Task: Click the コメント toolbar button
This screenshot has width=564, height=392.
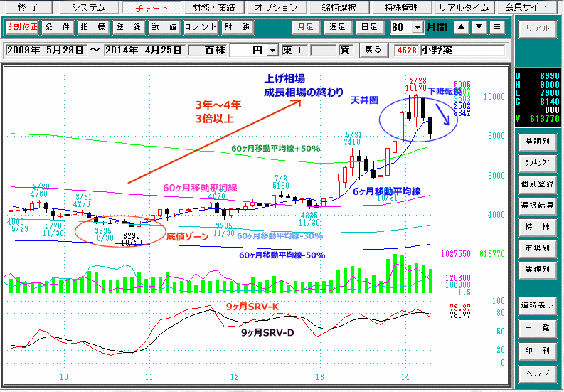Action: (x=201, y=27)
